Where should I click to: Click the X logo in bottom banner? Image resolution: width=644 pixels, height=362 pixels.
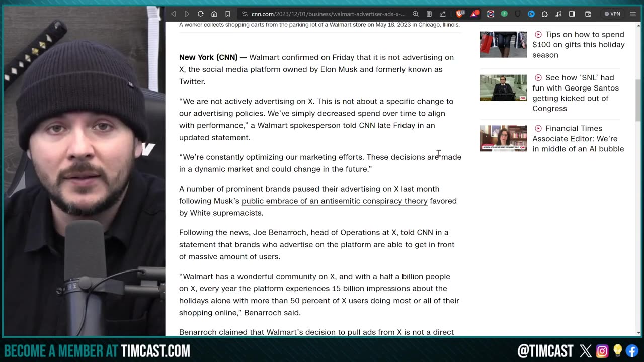(586, 350)
